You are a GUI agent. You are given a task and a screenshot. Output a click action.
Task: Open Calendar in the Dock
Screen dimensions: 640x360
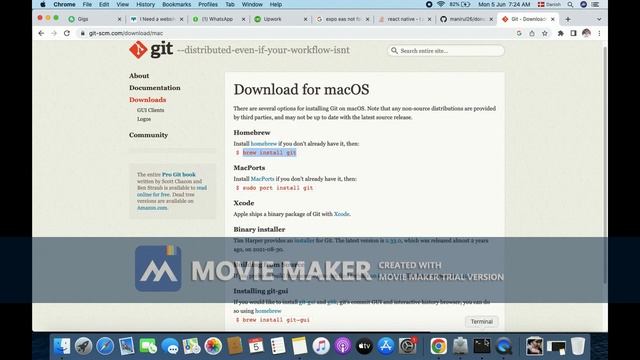pyautogui.click(x=256, y=346)
